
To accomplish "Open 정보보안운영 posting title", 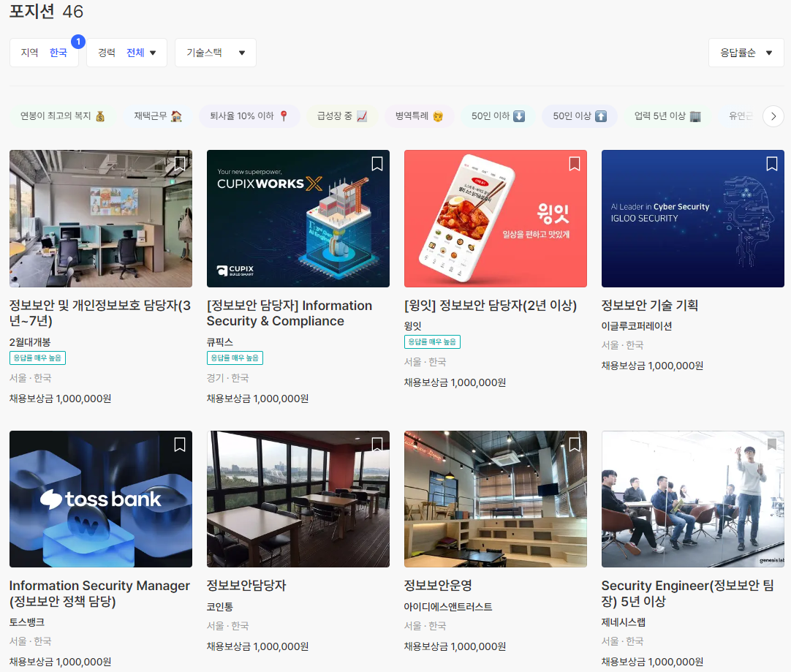I will coord(439,586).
